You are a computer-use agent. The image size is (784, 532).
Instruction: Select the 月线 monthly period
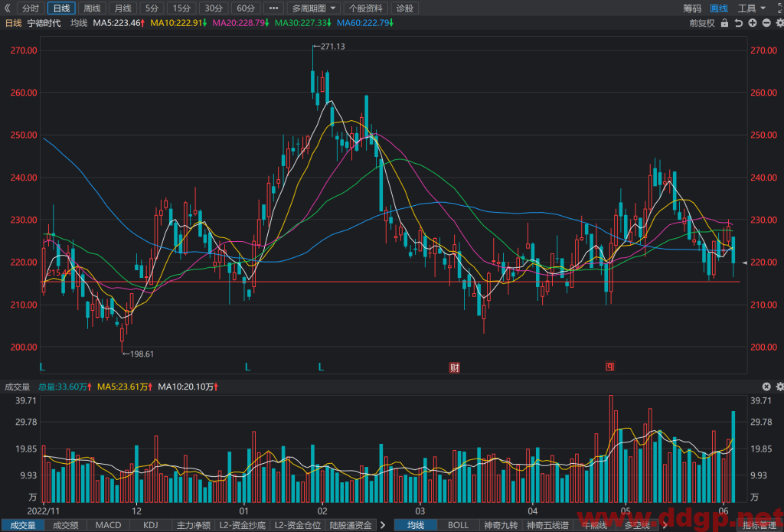coord(122,8)
